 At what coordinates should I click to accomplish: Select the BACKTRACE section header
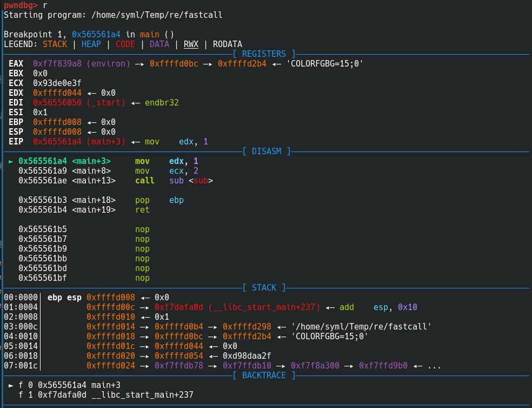(x=264, y=376)
